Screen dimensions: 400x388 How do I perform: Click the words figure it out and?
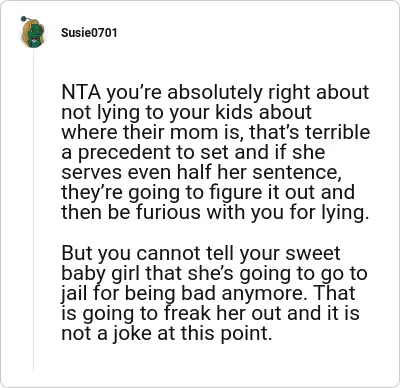click(x=282, y=192)
